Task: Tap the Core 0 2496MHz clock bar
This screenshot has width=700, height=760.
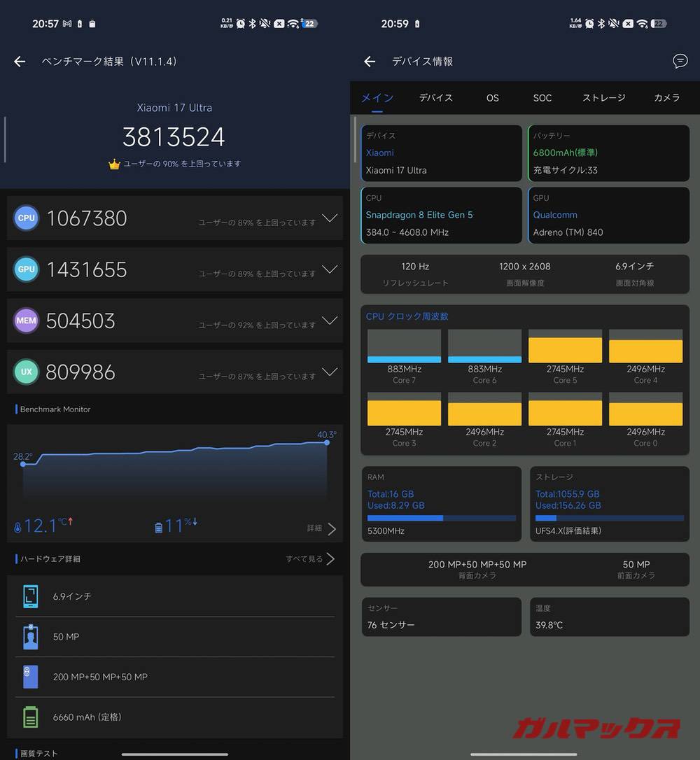Action: point(645,409)
